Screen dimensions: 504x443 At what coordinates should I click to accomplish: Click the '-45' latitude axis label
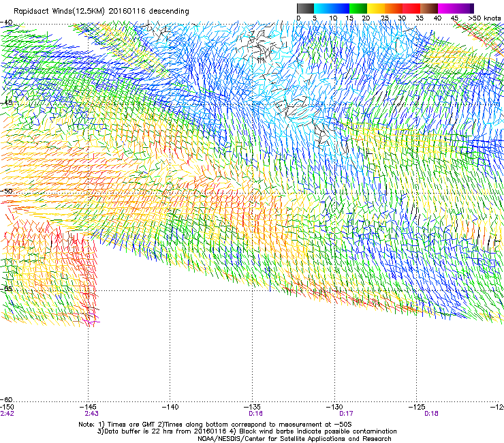tap(6, 103)
